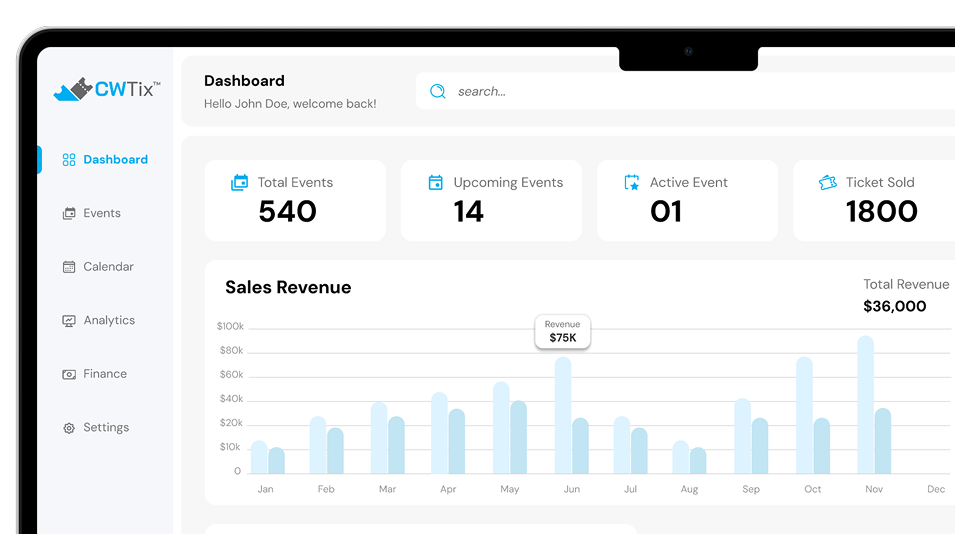Click the tallest November revenue bar
The image size is (955, 534).
tap(865, 405)
